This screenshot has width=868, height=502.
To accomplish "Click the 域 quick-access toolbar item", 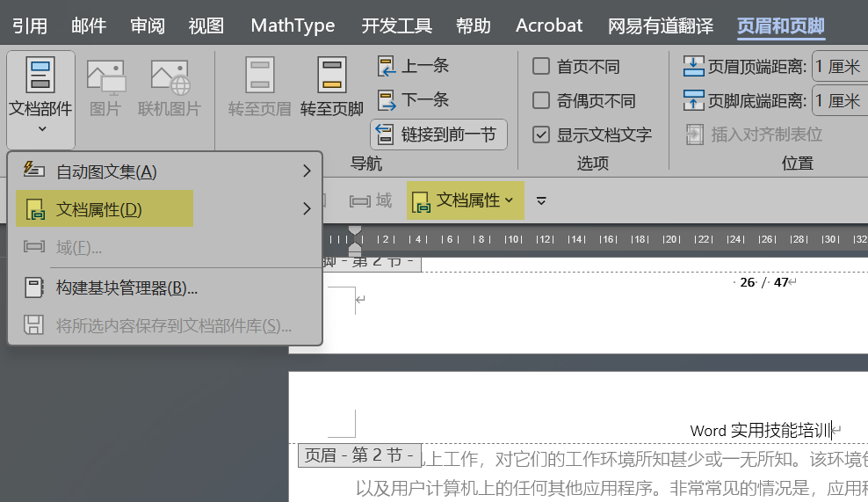I will coord(371,200).
